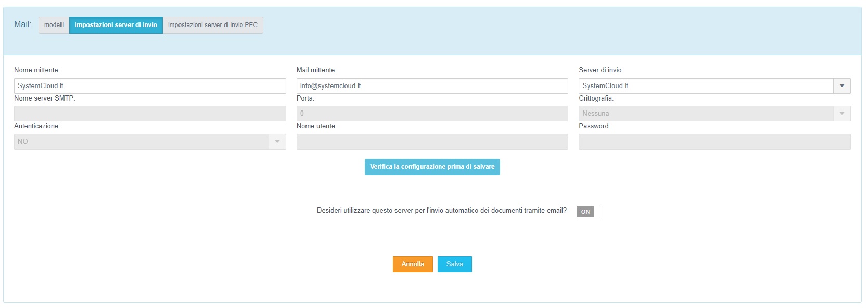Focus the Nome mittente text field
This screenshot has width=868, height=308.
tap(150, 86)
